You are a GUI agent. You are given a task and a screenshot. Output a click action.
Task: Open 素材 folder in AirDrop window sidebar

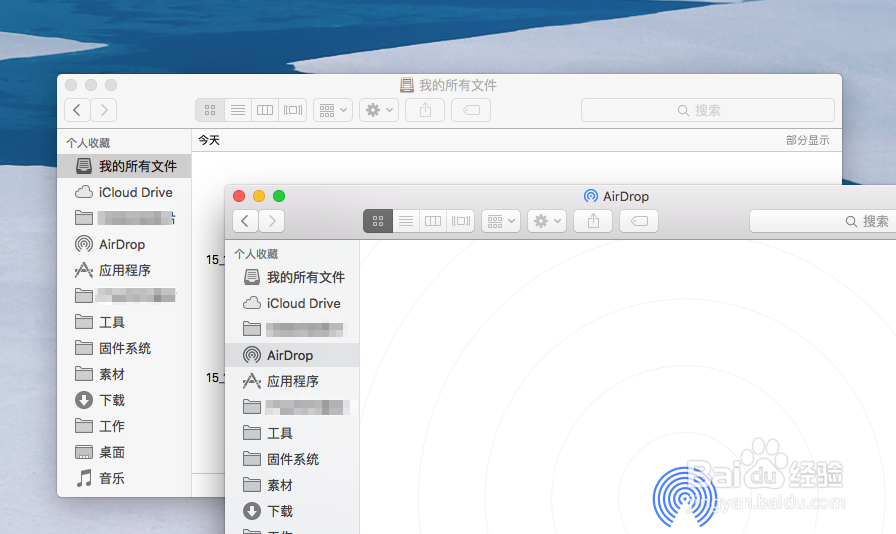point(293,485)
